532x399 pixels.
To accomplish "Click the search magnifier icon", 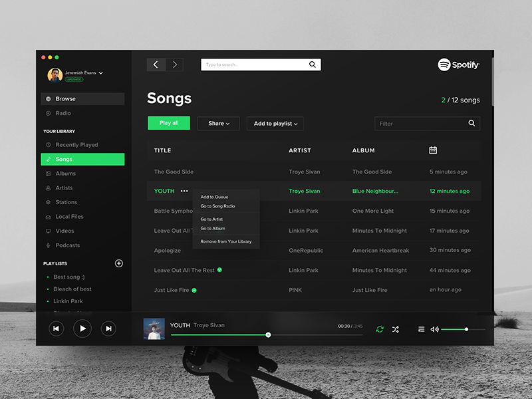I will point(313,65).
